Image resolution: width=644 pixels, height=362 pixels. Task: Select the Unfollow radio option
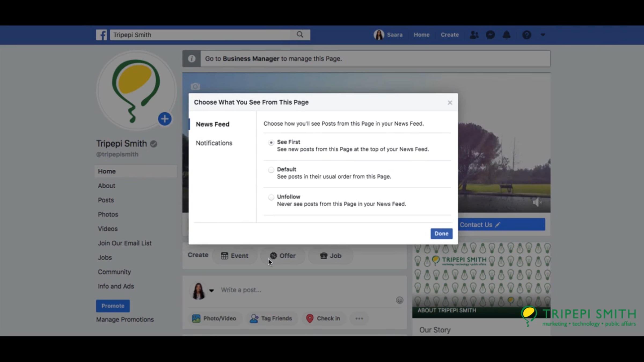[x=271, y=197]
